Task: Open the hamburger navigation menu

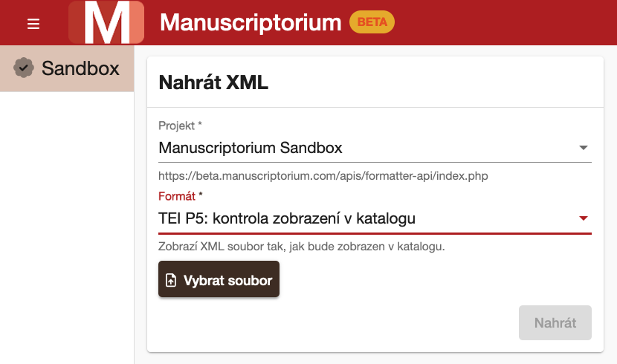Action: [33, 24]
